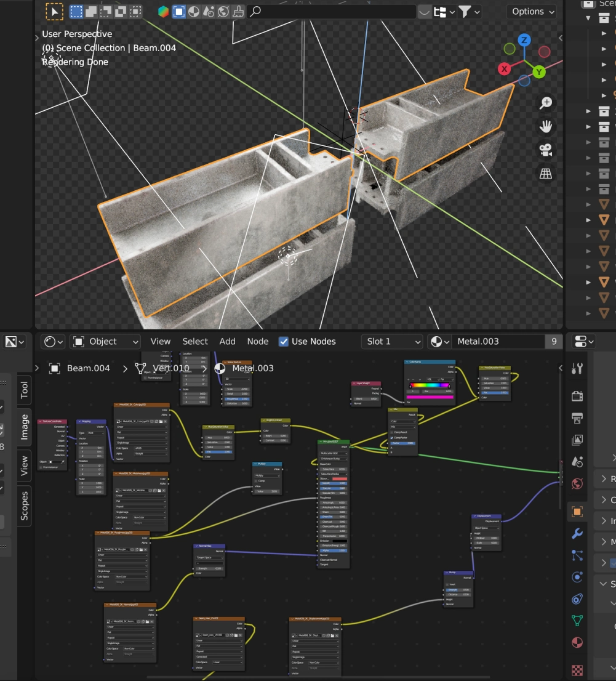The image size is (616, 681).
Task: Open the Object shader type dropdown
Action: 105,342
